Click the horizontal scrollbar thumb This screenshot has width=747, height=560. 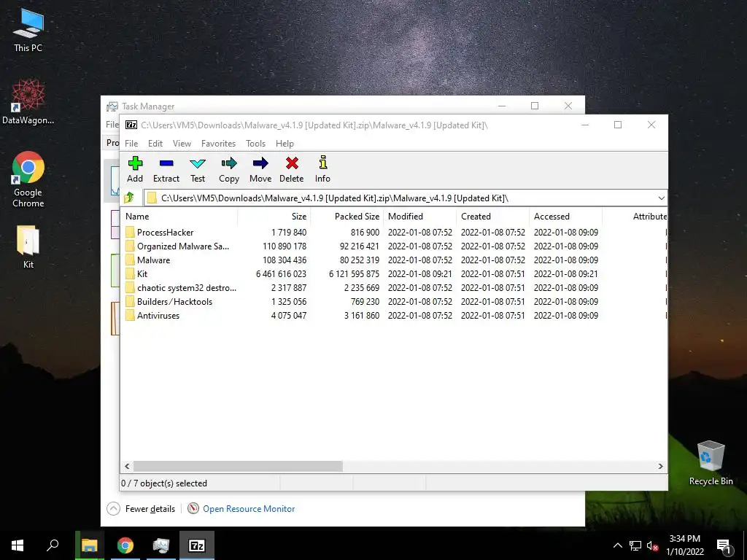(238, 466)
